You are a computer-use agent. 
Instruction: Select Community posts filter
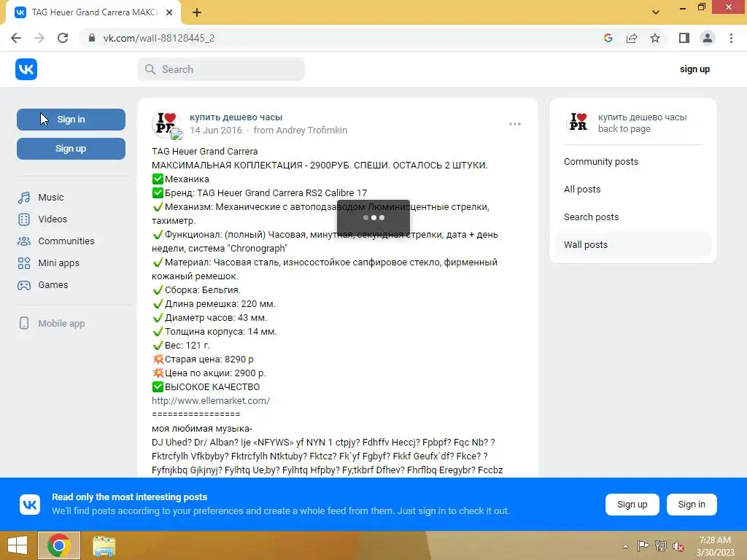click(601, 161)
